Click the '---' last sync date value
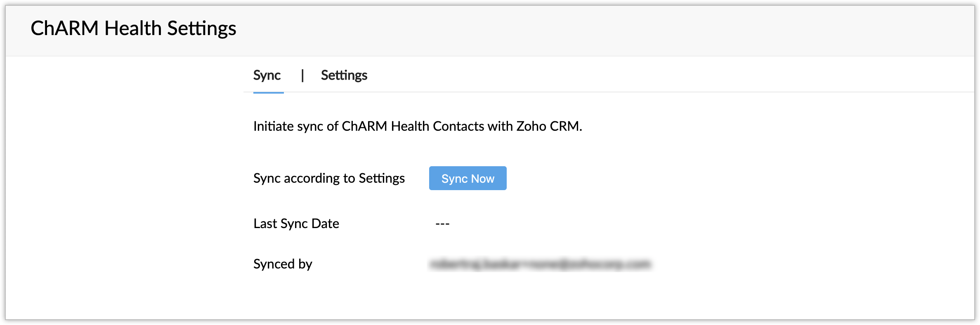 pos(442,224)
